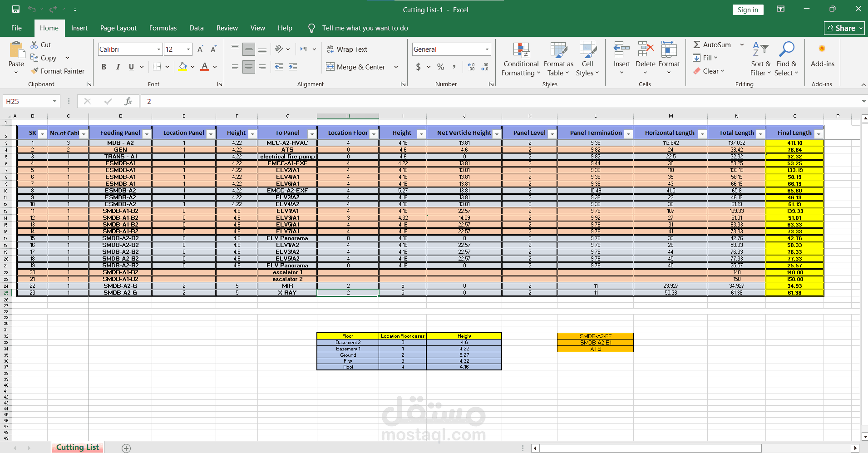Switch to the Data tab

197,28
